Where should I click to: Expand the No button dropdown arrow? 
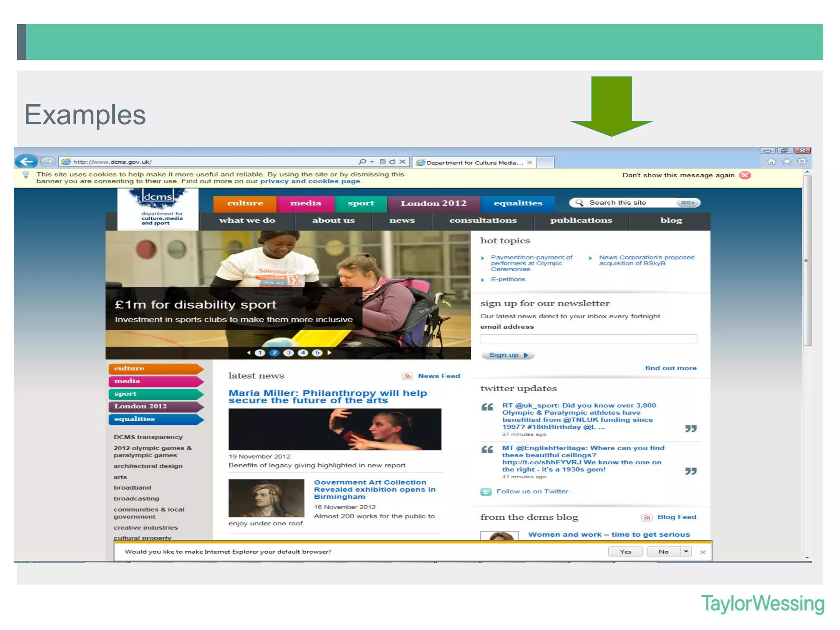(x=686, y=552)
